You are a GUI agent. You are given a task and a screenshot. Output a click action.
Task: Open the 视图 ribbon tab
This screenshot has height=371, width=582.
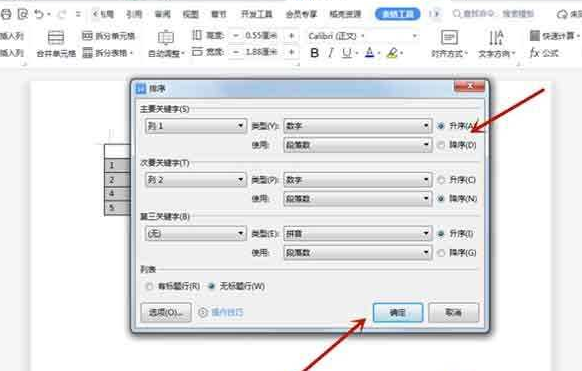(x=191, y=14)
